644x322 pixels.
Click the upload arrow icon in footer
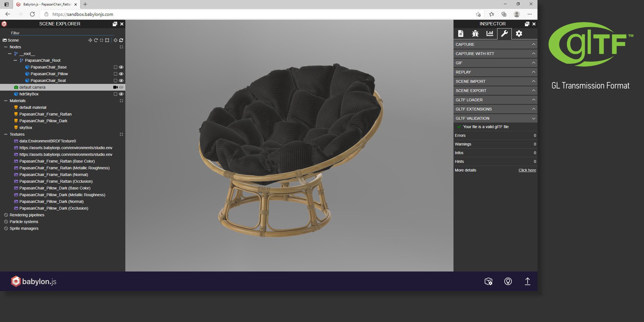[527, 281]
